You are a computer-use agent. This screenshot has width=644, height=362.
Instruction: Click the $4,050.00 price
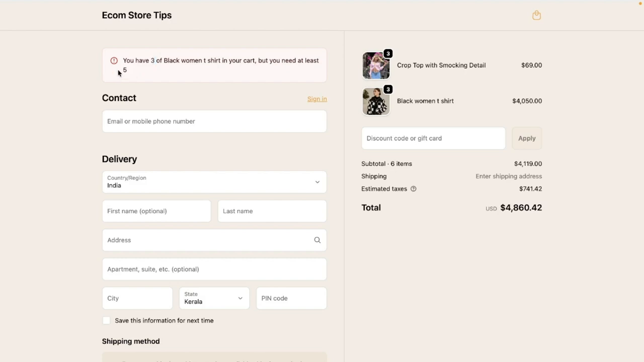click(x=527, y=101)
